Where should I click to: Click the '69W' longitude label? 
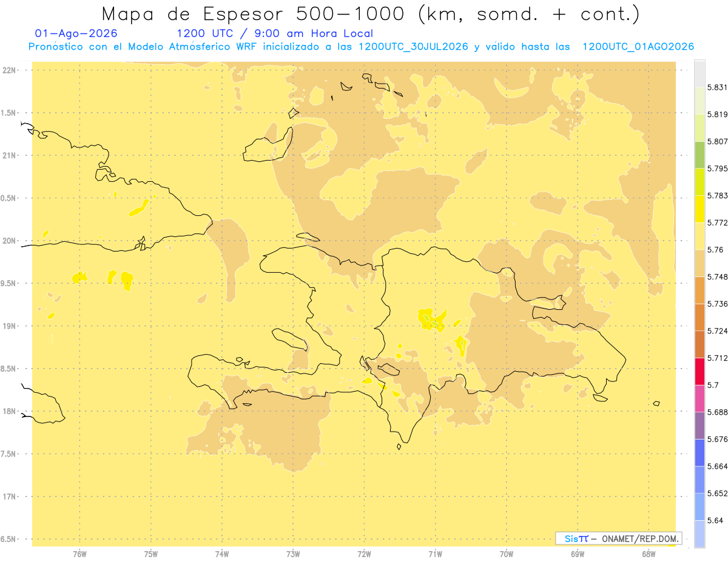coord(578,554)
